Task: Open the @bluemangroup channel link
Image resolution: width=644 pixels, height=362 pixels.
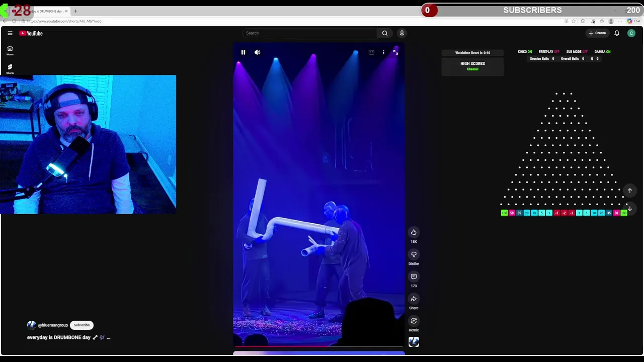Action: tap(53, 325)
